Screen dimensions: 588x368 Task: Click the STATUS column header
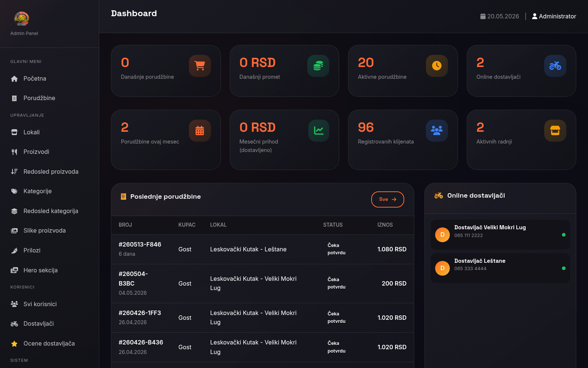(333, 225)
